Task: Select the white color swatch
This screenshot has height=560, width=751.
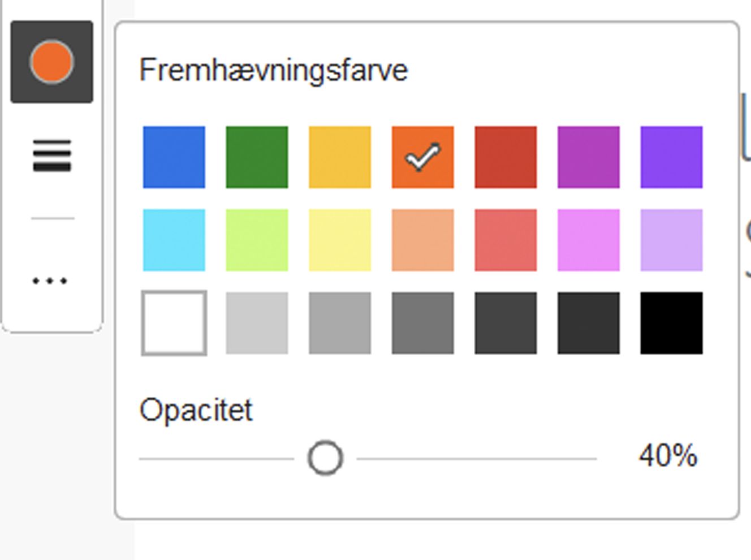Action: click(x=174, y=323)
